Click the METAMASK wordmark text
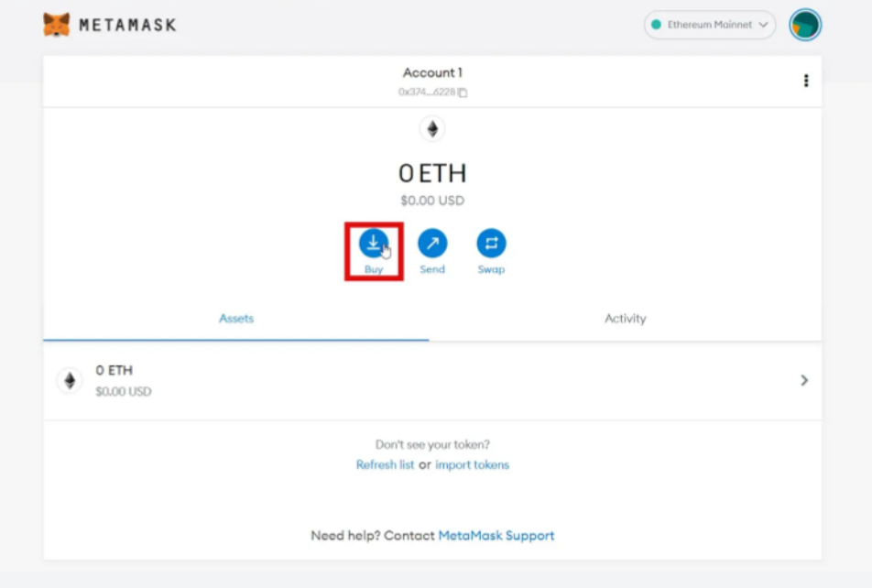The width and height of the screenshot is (872, 588). tap(127, 25)
